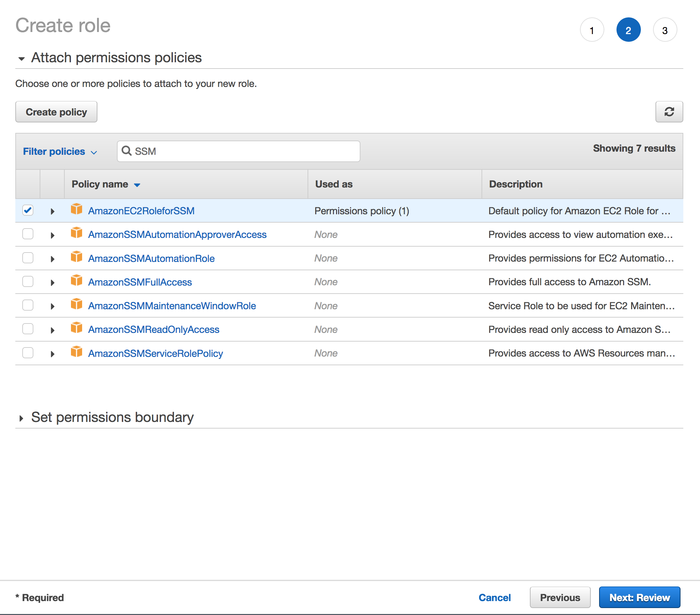The image size is (700, 615).
Task: Click the policy search field containing SSM
Action: 239,151
